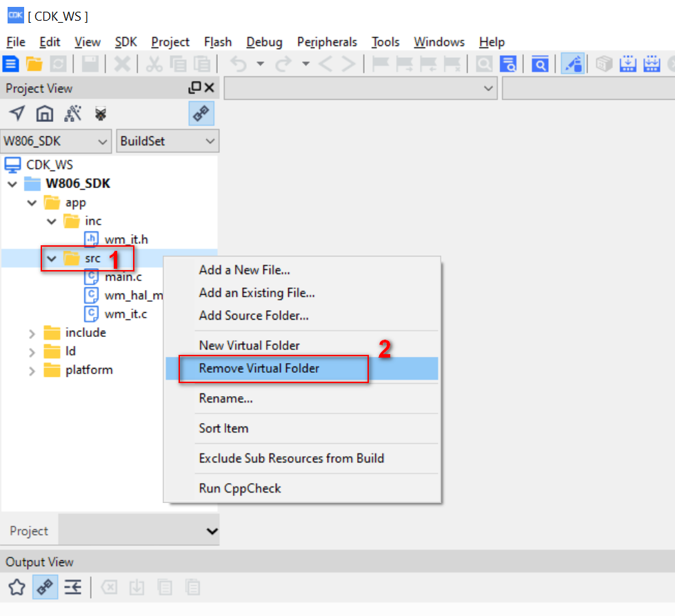Click the Project View wizard wand icon
Image resolution: width=675 pixels, height=616 pixels.
click(73, 114)
